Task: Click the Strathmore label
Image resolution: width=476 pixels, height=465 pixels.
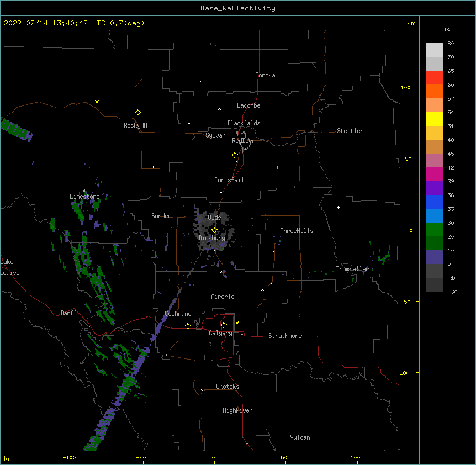Action: point(285,336)
